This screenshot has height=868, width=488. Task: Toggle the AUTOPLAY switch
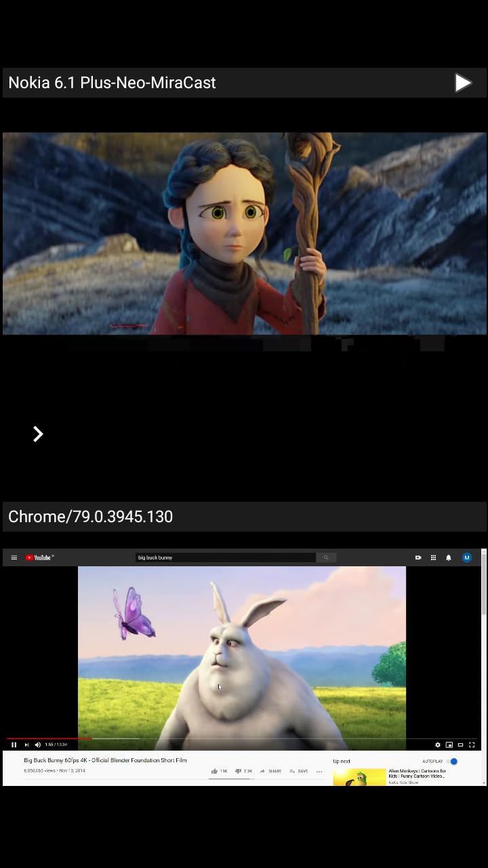click(453, 762)
